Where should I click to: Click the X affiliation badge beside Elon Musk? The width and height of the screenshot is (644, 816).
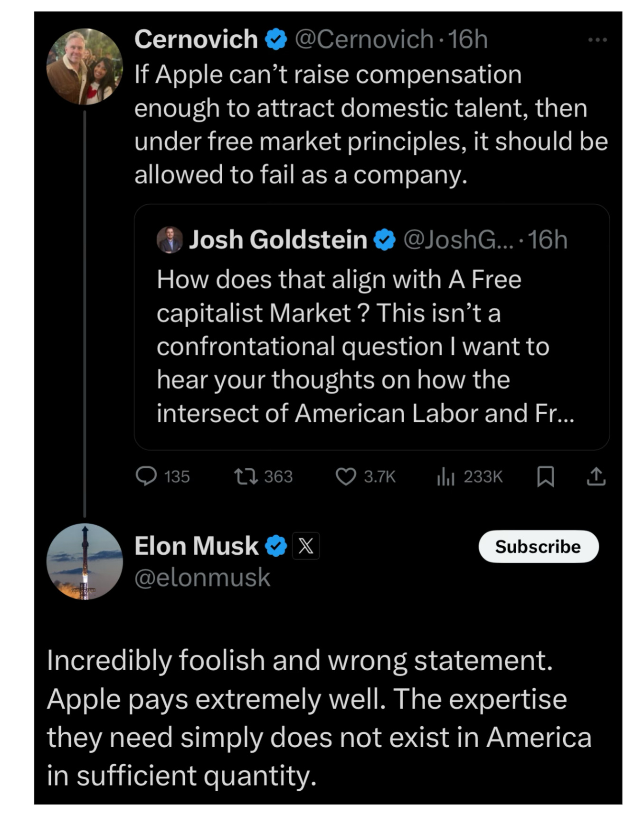[x=306, y=546]
